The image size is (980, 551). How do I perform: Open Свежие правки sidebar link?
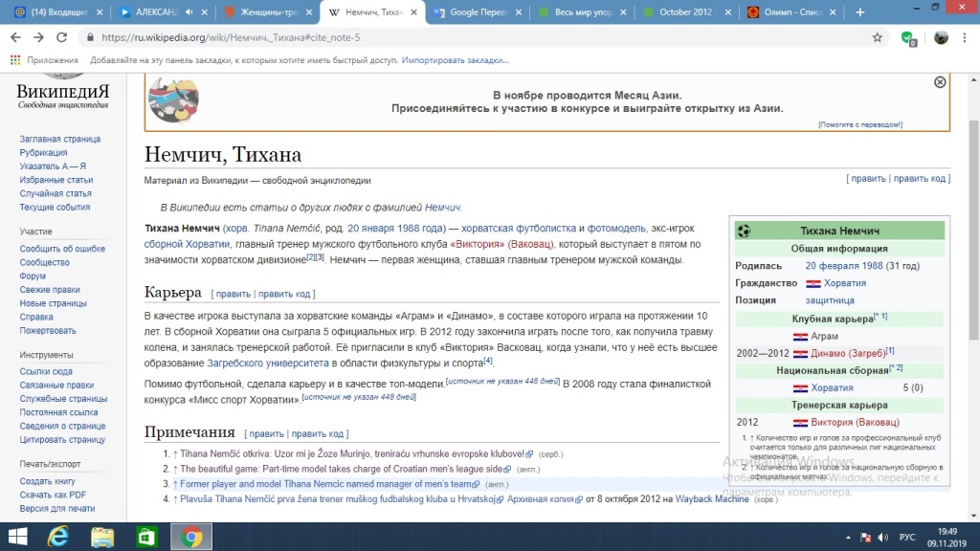point(50,290)
